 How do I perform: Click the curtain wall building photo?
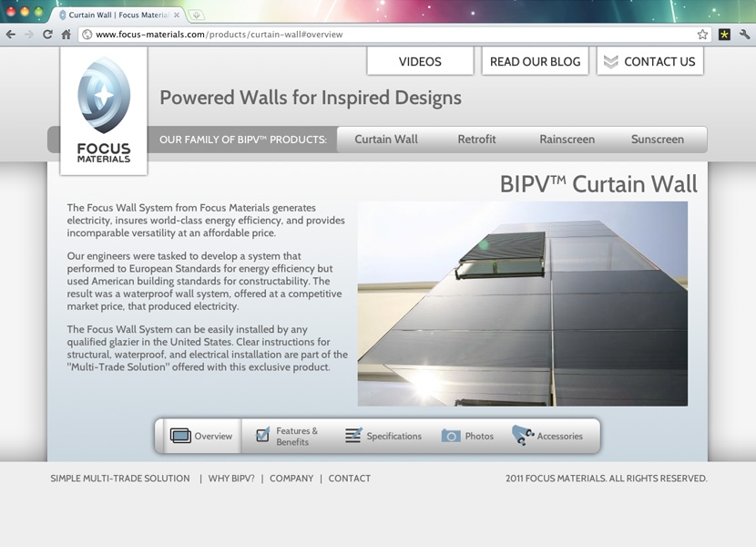tap(523, 304)
